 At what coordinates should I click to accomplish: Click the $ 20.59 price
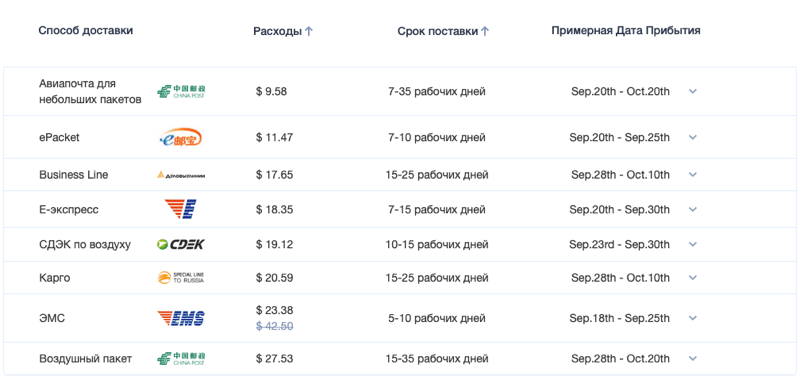coord(274,278)
